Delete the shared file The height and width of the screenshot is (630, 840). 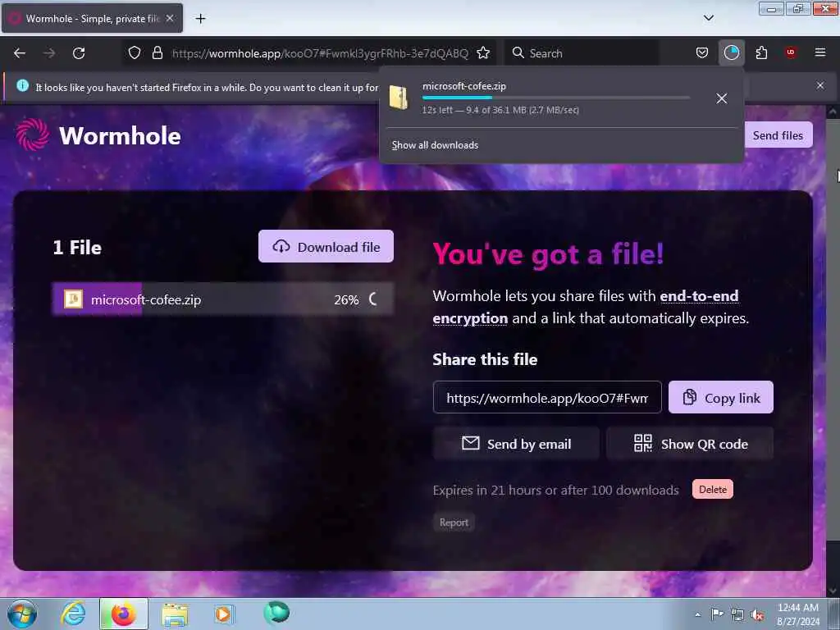coord(713,490)
